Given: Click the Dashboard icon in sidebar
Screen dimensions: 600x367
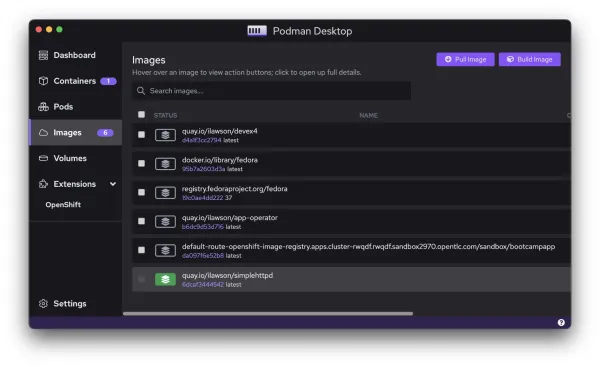Looking at the screenshot, I should 43,55.
